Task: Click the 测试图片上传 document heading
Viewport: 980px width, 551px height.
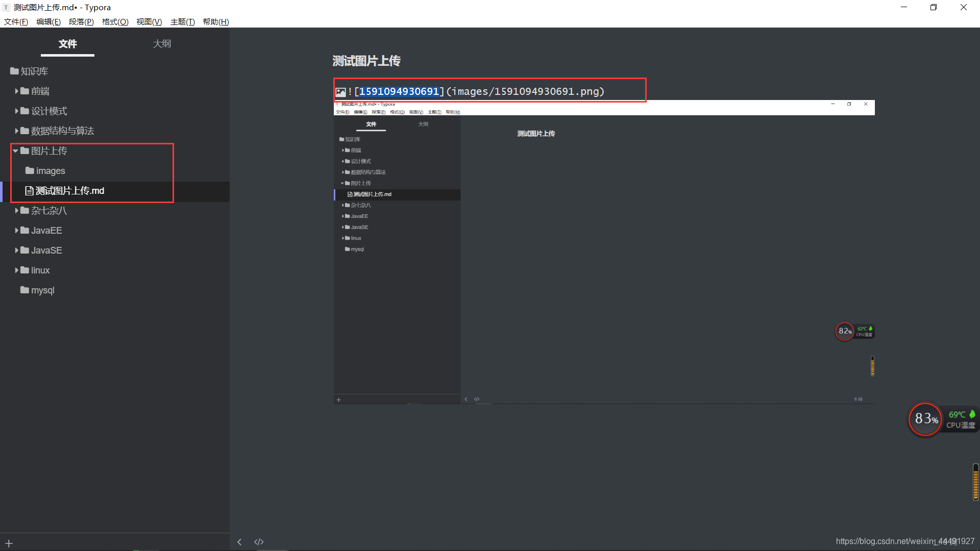Action: click(366, 61)
